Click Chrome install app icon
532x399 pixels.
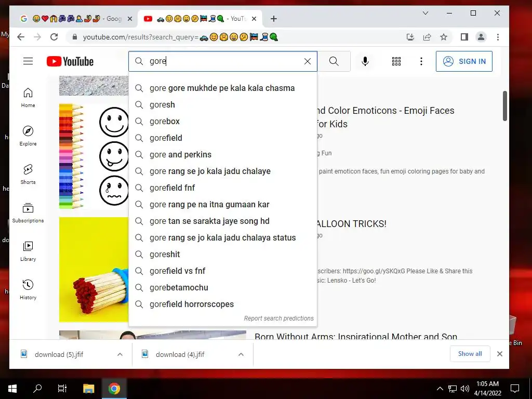tap(410, 37)
